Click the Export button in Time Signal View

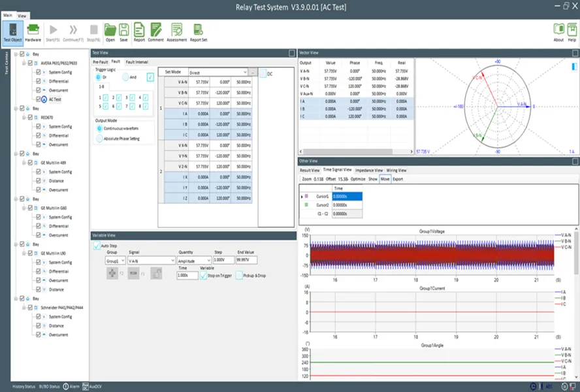tap(398, 178)
